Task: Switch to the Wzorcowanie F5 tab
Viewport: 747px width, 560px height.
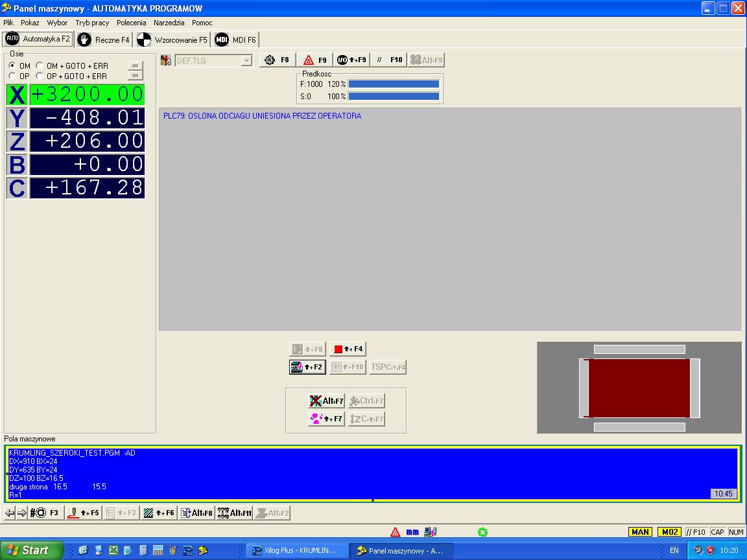Action: tap(172, 40)
